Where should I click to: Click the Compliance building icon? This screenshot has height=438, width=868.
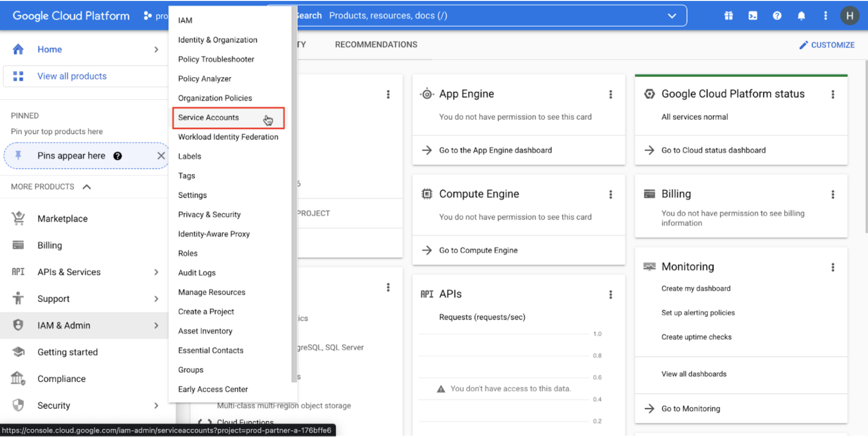pos(18,378)
